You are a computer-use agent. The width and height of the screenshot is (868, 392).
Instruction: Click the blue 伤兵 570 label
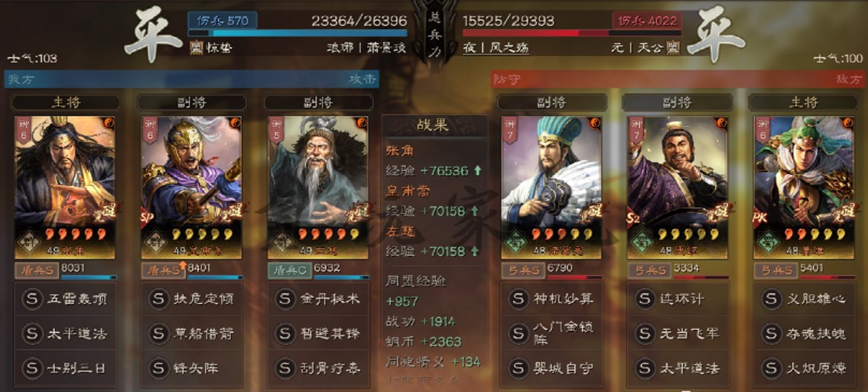[222, 21]
